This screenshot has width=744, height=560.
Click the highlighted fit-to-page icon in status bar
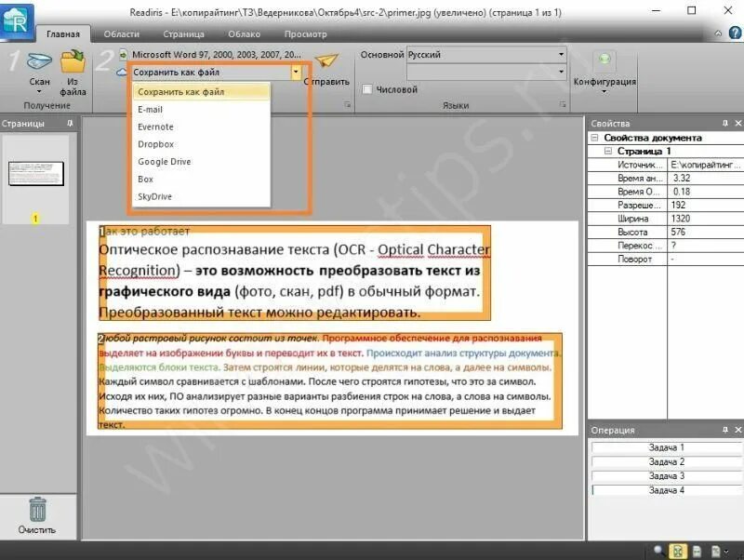(x=678, y=551)
